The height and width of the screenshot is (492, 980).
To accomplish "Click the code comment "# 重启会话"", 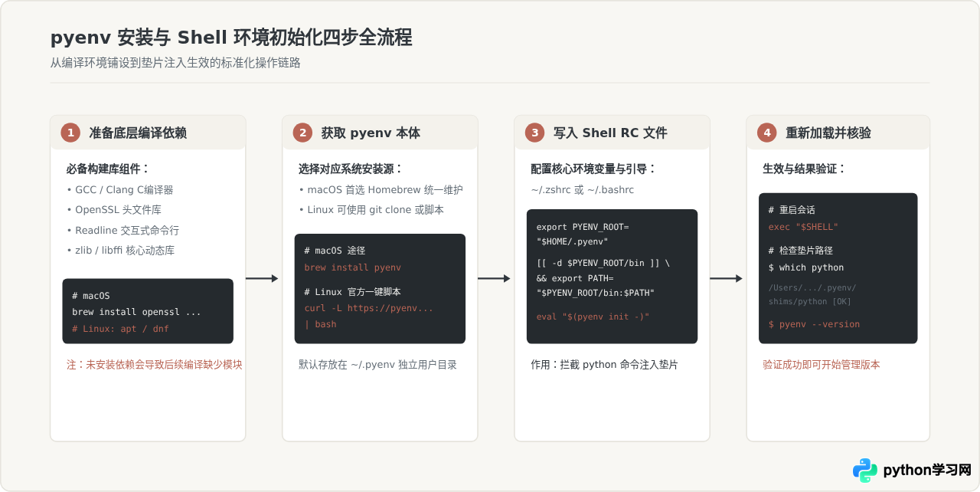I will pos(793,210).
